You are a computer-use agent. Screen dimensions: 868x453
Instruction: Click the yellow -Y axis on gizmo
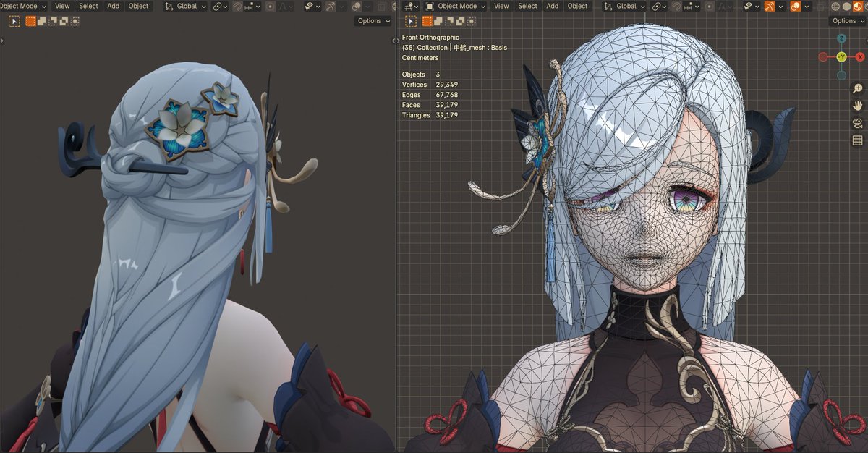pos(841,56)
